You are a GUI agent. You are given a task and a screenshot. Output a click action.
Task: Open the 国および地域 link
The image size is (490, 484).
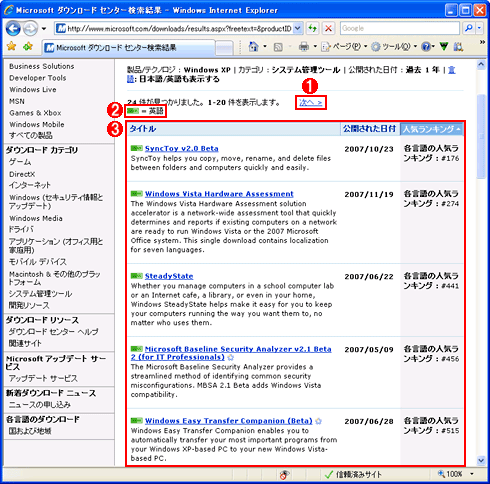[30, 431]
